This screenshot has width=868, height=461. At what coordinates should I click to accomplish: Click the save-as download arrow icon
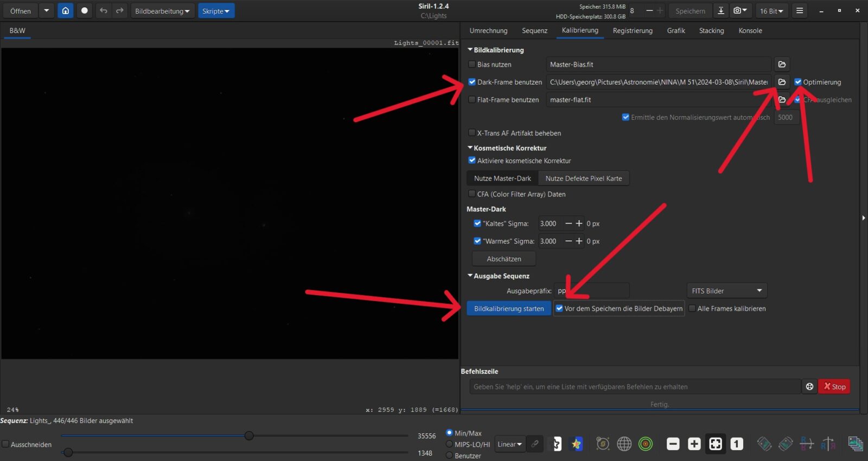pos(721,11)
